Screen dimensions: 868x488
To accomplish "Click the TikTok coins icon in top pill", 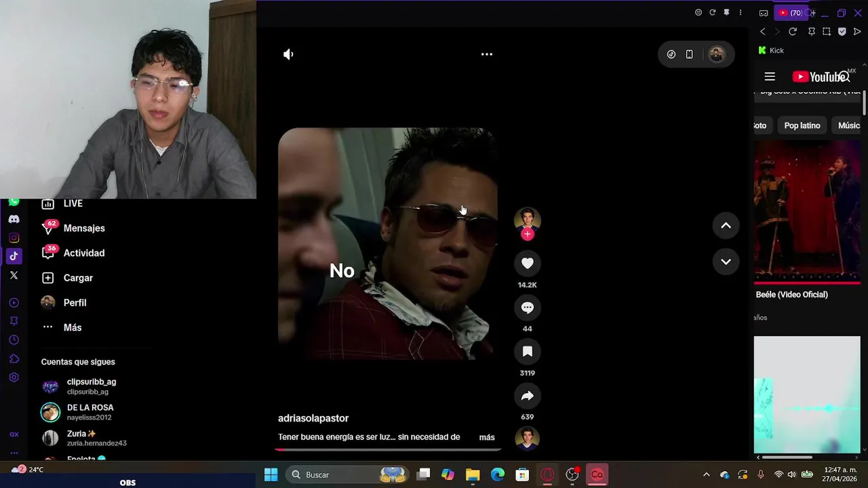I will click(671, 54).
